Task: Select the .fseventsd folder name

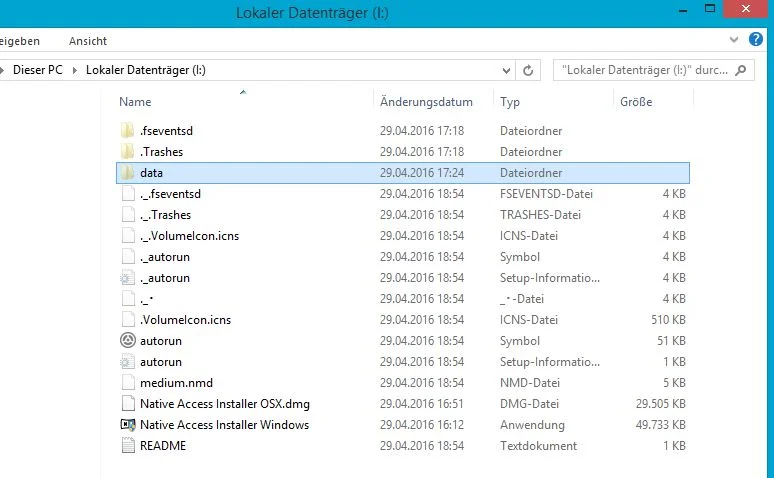Action: pos(166,131)
